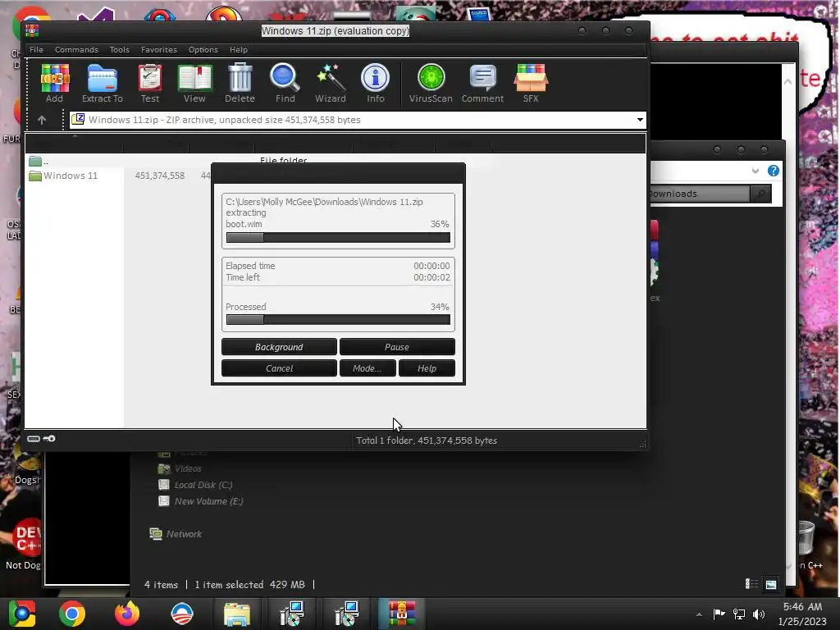Viewport: 840px width, 630px height.
Task: Pause the extraction
Action: [397, 347]
